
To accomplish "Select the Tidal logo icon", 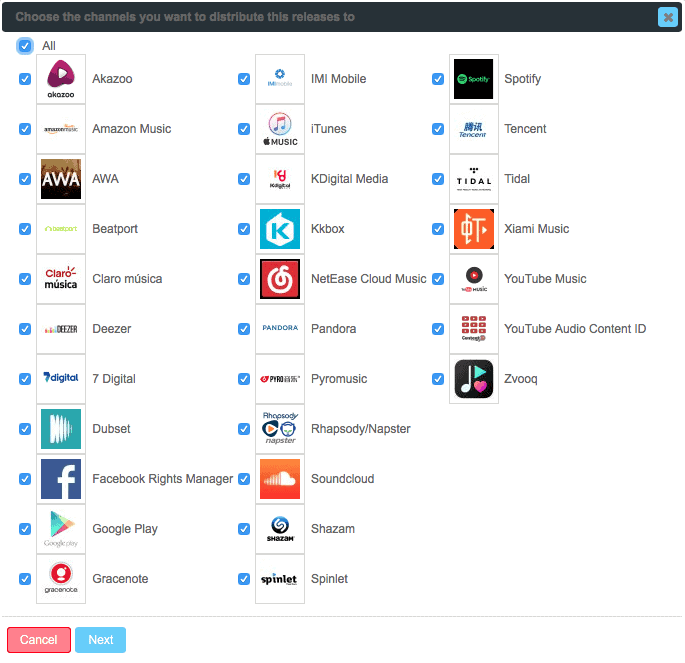I will click(473, 179).
